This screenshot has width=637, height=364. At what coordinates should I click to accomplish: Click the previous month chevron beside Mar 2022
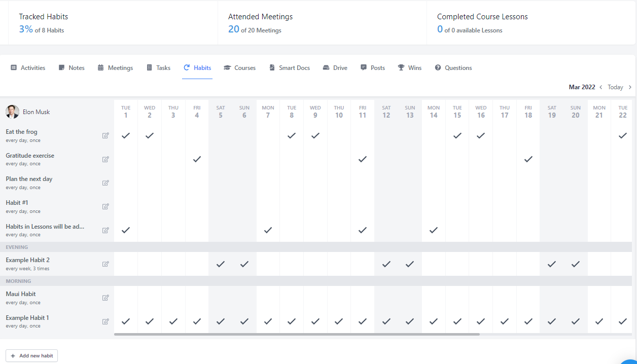coord(601,87)
